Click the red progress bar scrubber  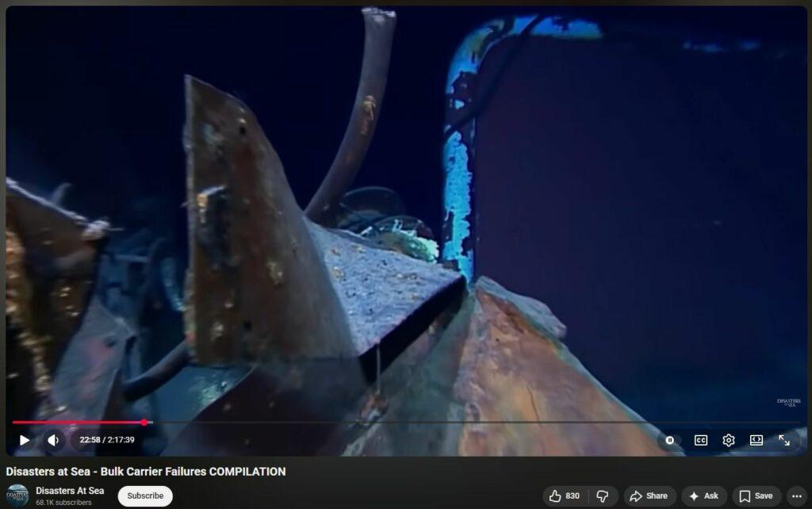coord(144,423)
